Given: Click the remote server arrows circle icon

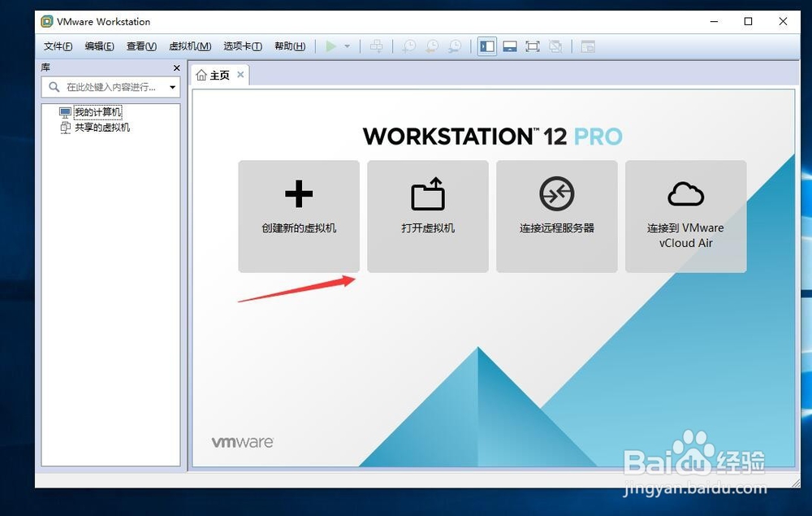Looking at the screenshot, I should coord(557,193).
